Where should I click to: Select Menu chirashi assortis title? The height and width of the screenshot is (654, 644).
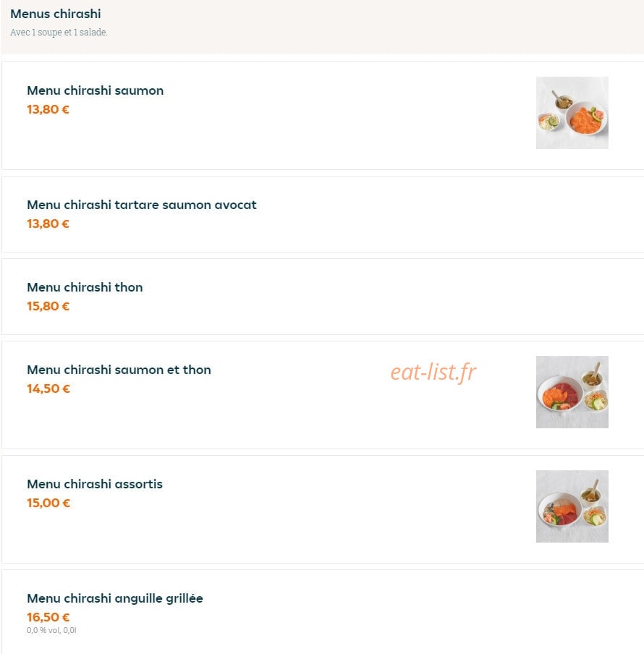(95, 484)
